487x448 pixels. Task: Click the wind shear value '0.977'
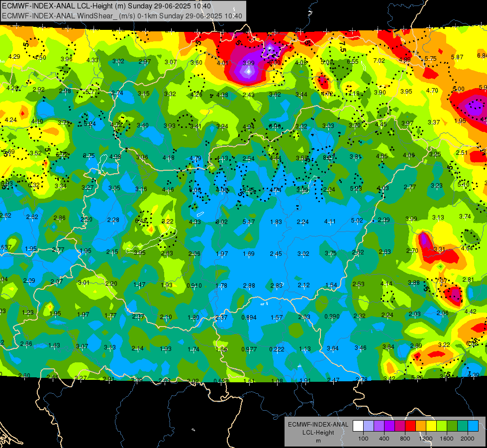(x=249, y=349)
